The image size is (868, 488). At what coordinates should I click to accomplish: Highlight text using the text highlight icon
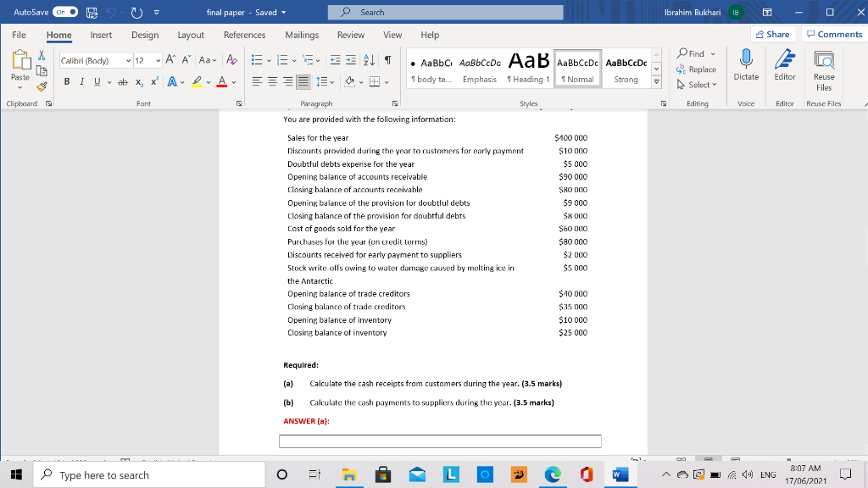tap(196, 81)
